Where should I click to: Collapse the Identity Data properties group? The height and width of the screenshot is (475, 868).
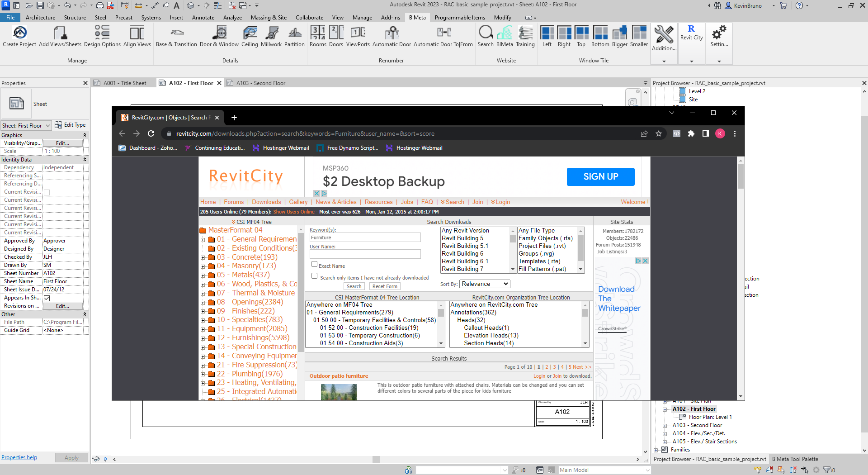pyautogui.click(x=85, y=160)
